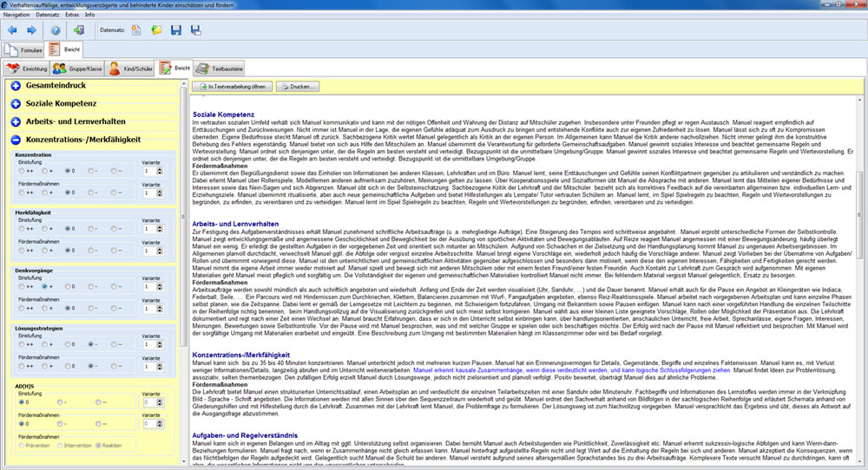Click Variante stepper for Konzentration Fördermaßnahmen
The height and width of the screenshot is (470, 868).
pyautogui.click(x=160, y=193)
